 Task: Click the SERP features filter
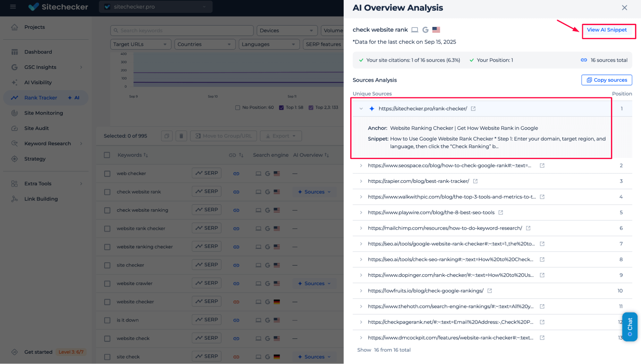tap(323, 44)
